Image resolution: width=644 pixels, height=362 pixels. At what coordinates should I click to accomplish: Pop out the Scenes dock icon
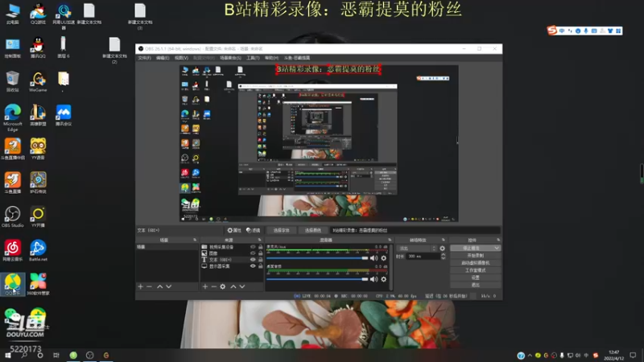pos(195,240)
